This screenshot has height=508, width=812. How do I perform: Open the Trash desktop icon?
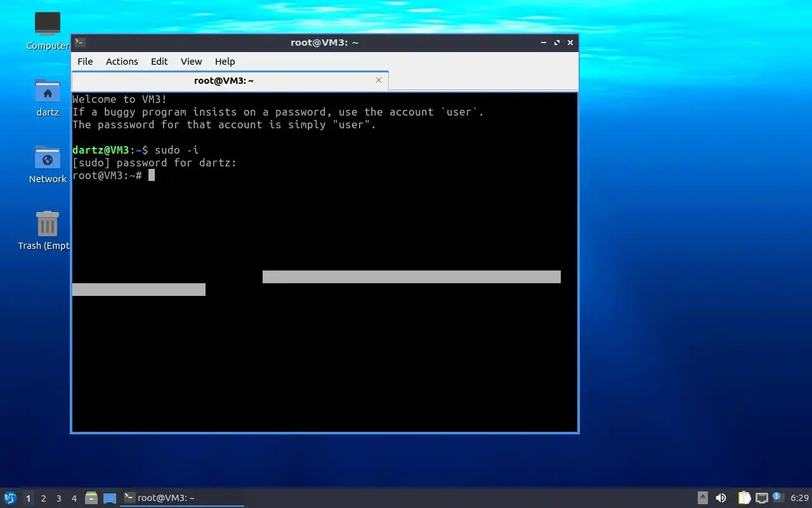[48, 224]
